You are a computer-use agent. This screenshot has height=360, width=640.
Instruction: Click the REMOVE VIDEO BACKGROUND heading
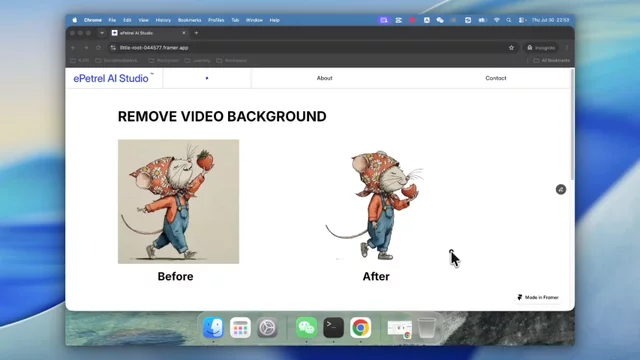tap(222, 116)
